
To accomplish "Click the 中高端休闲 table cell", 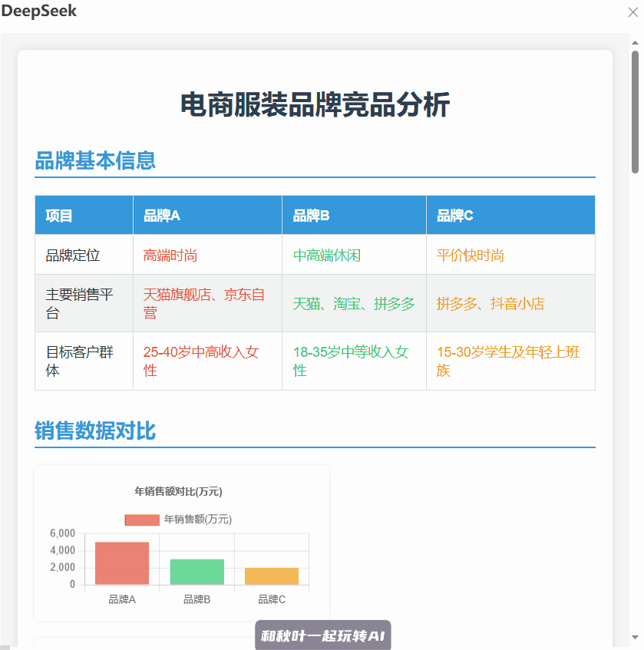I will [327, 256].
